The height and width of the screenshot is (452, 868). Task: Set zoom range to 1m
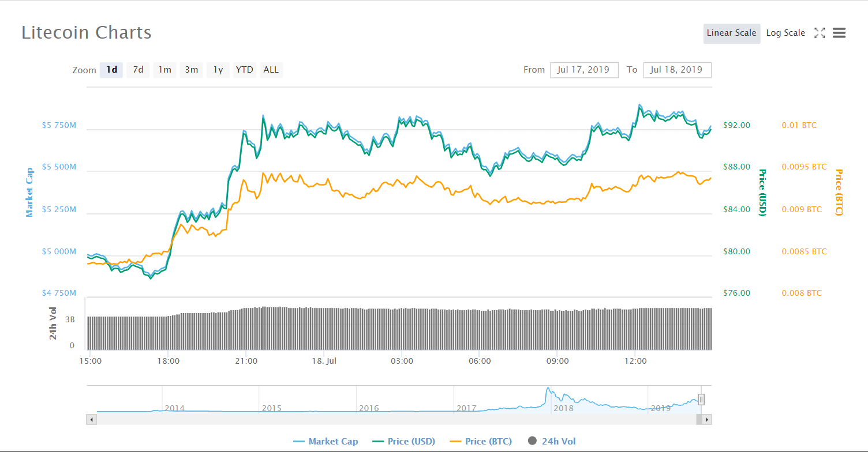pyautogui.click(x=164, y=70)
